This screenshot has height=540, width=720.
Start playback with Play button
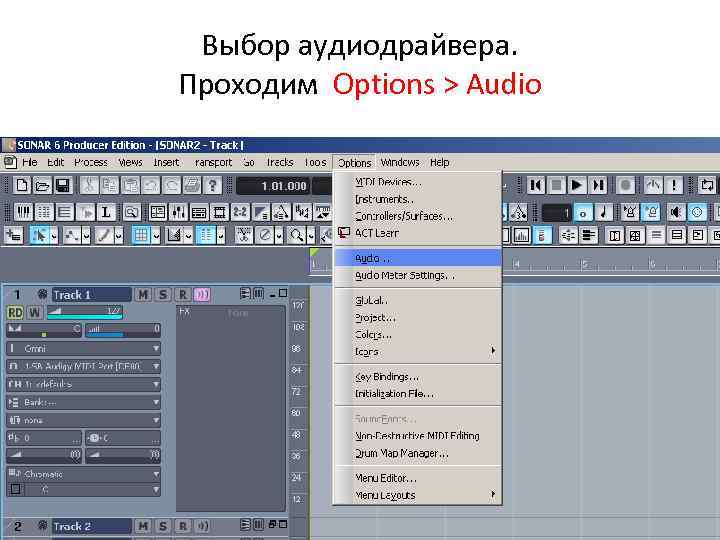[576, 186]
